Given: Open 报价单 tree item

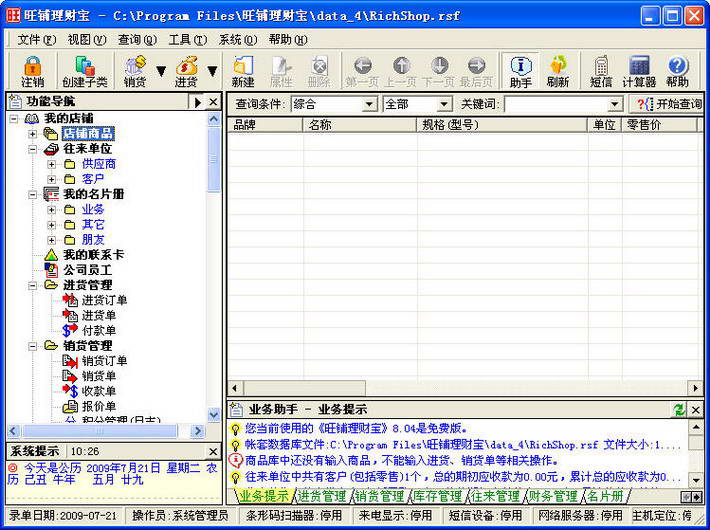Looking at the screenshot, I should [99, 406].
